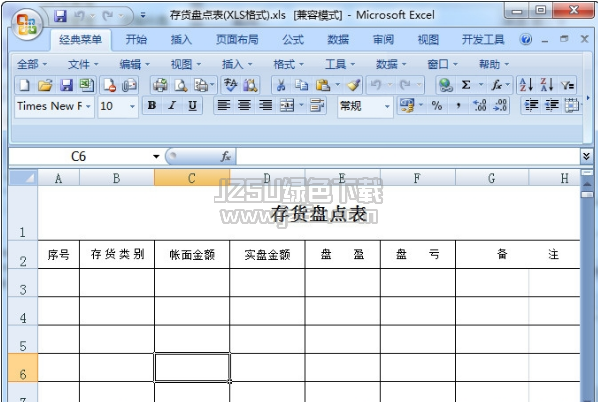
Task: Toggle Bold formatting
Action: pos(152,106)
